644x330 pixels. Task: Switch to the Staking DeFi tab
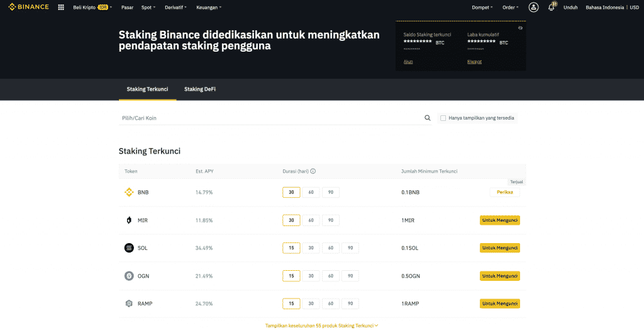pyautogui.click(x=200, y=89)
